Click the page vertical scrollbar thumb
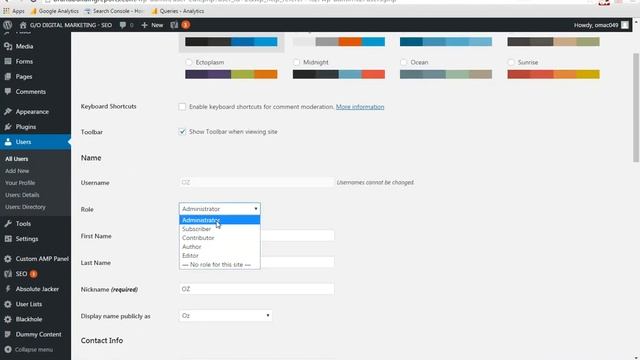This screenshot has width=640, height=360. (636, 108)
